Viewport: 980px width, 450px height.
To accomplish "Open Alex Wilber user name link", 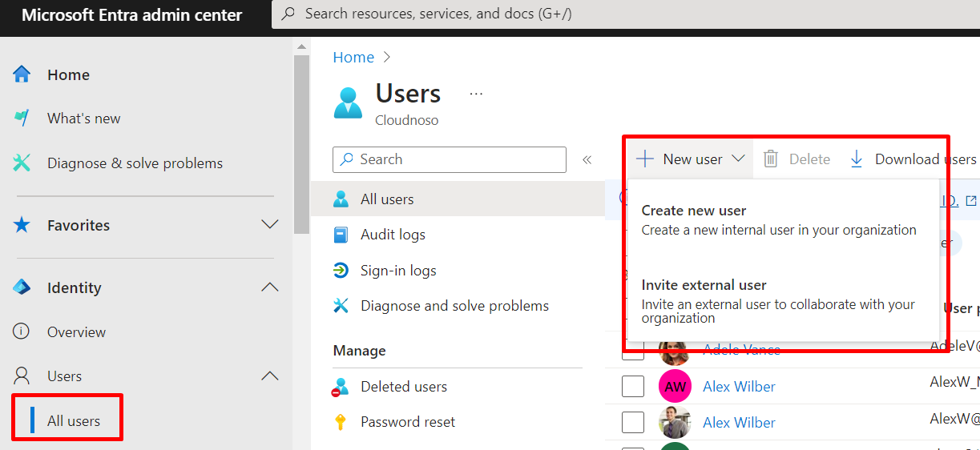I will [739, 387].
